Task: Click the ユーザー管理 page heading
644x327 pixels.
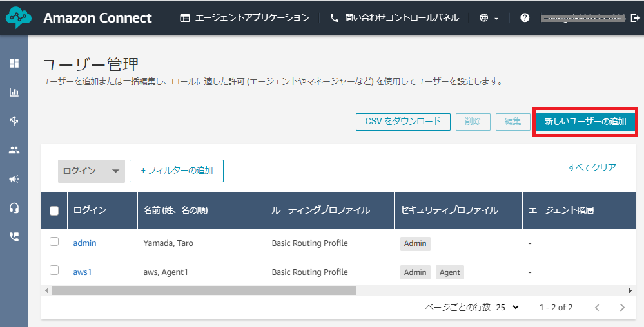Action: pyautogui.click(x=91, y=64)
